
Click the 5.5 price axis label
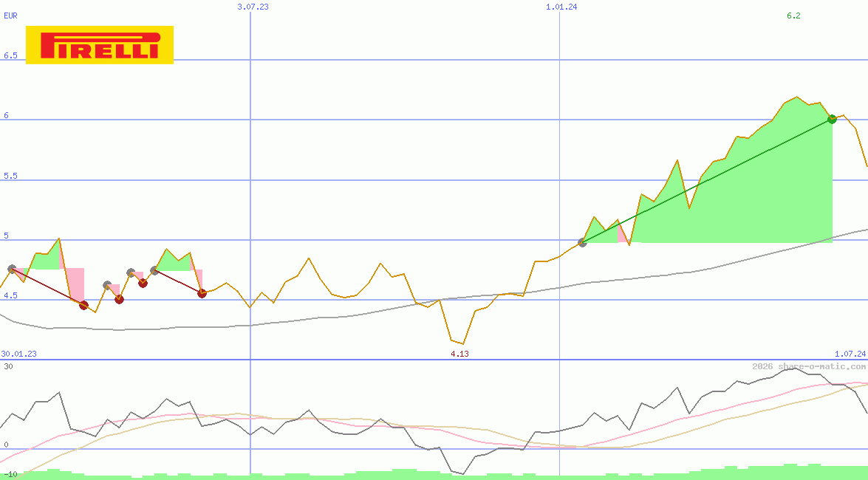tap(10, 176)
